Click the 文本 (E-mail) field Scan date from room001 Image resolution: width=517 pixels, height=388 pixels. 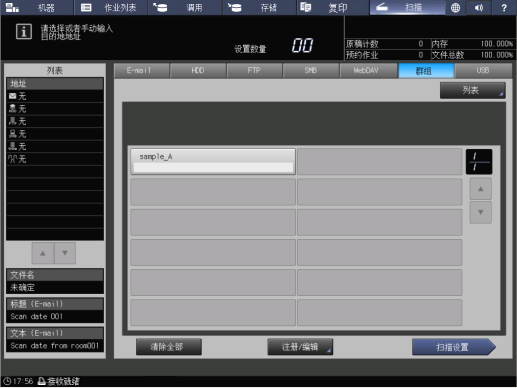pos(55,346)
